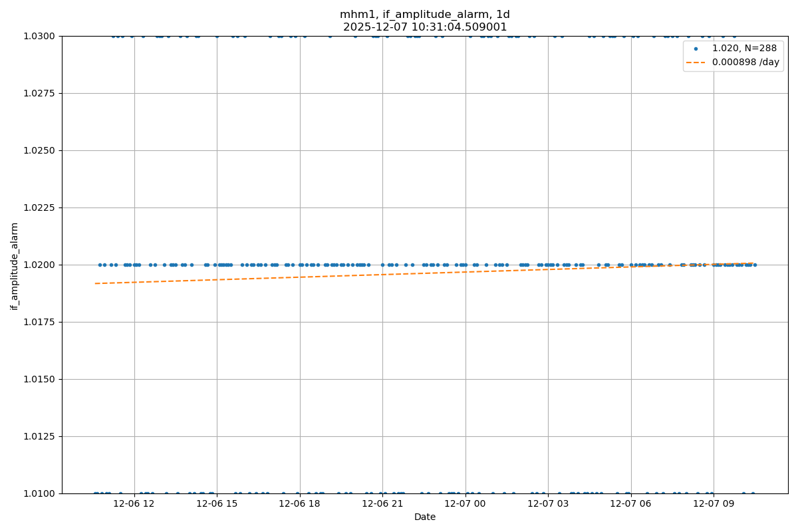798x532 pixels.
Task: Select the "12-07 03" x-axis tick label
Action: 548,504
